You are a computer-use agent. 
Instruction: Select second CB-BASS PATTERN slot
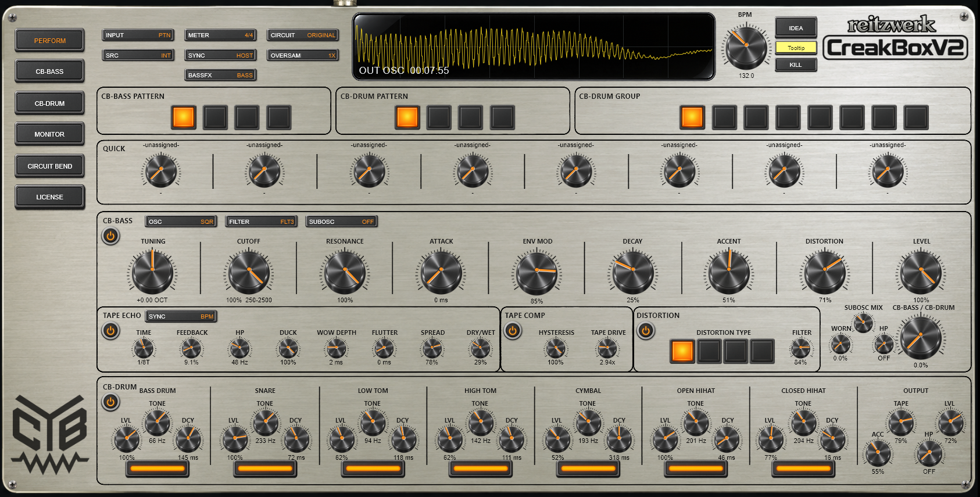[x=215, y=117]
